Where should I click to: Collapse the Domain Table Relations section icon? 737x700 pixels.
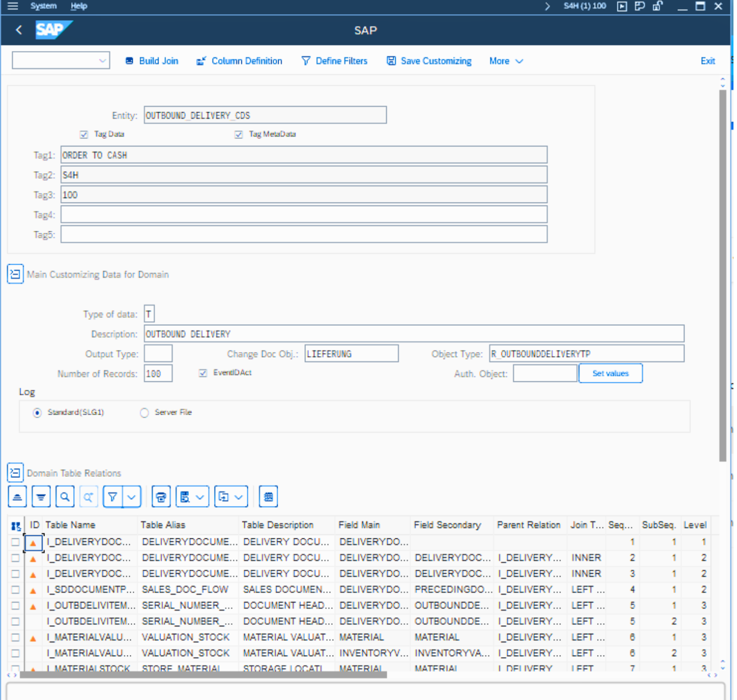click(x=15, y=473)
